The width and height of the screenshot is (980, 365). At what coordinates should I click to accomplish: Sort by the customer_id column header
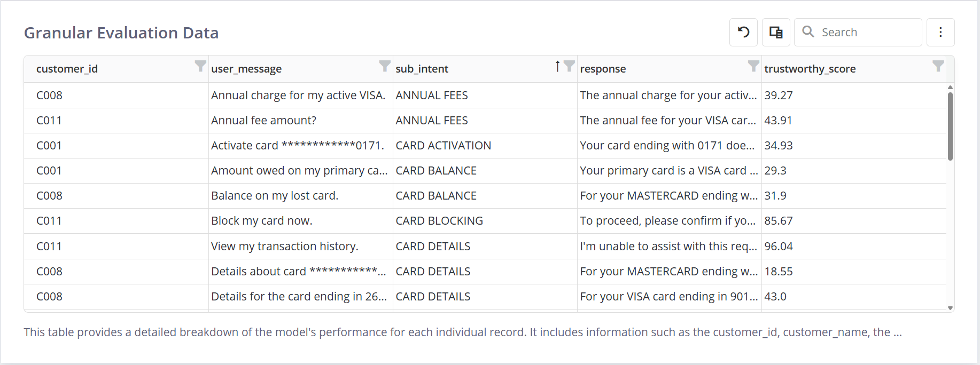coord(67,69)
